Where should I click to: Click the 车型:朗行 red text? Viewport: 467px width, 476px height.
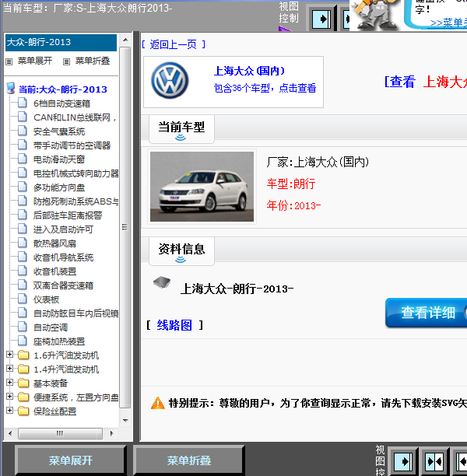point(291,184)
